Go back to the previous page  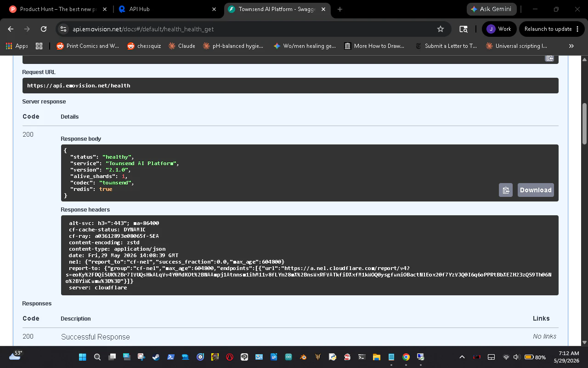[x=11, y=29]
